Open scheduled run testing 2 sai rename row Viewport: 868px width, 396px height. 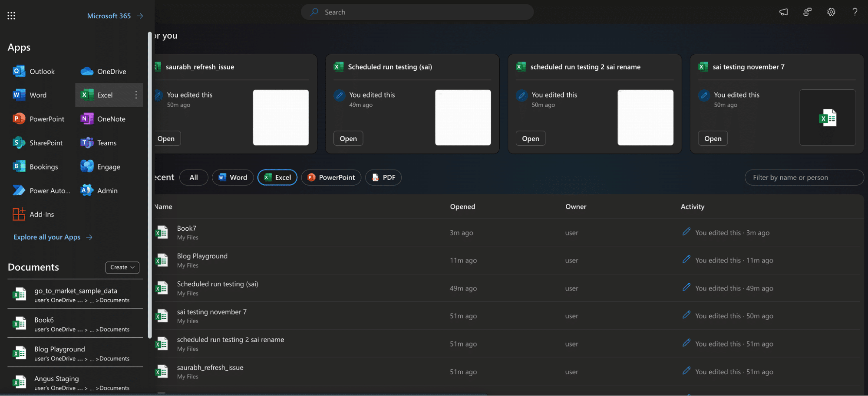pyautogui.click(x=507, y=344)
